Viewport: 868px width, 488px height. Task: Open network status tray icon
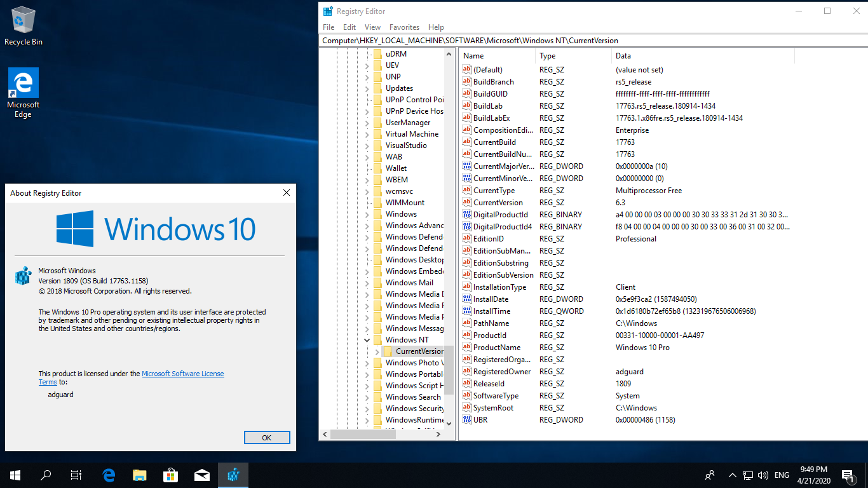point(748,475)
